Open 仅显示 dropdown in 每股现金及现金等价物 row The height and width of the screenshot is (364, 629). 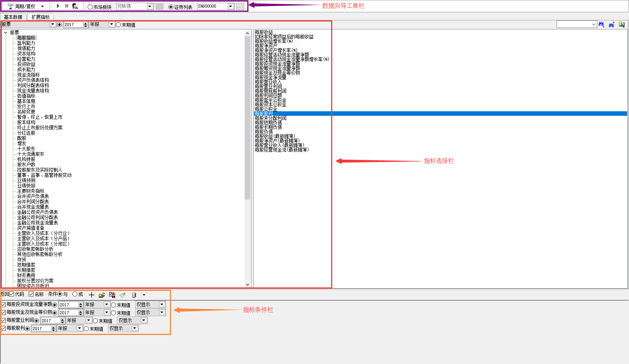click(162, 312)
